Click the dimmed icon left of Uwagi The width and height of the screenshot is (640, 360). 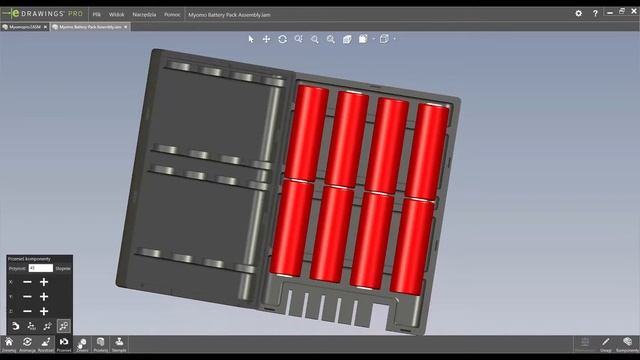pyautogui.click(x=584, y=344)
